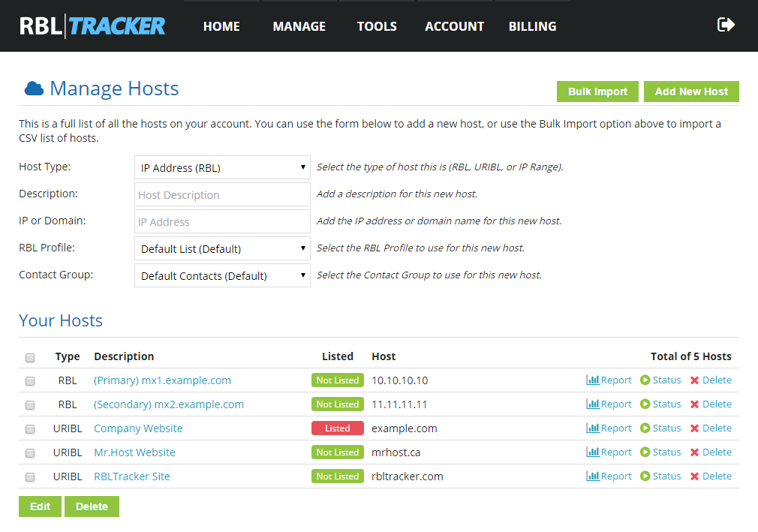Click the host value rbltracker.com

(407, 476)
